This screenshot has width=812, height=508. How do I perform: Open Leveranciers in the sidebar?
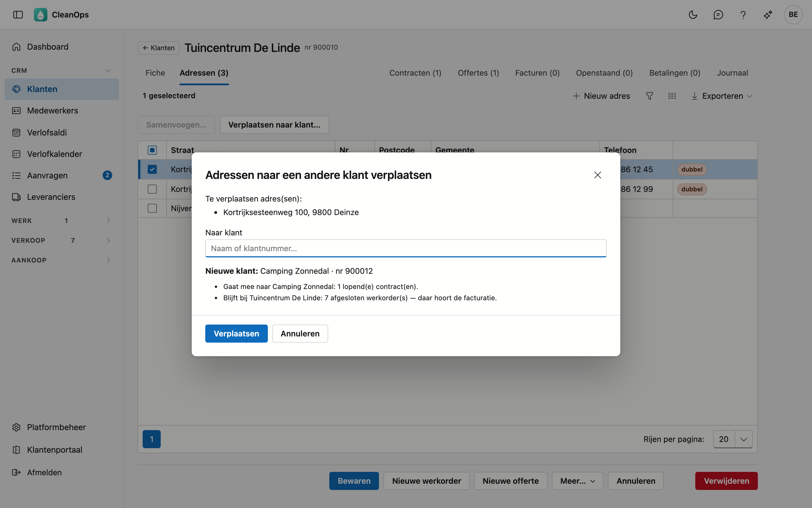pyautogui.click(x=62, y=197)
